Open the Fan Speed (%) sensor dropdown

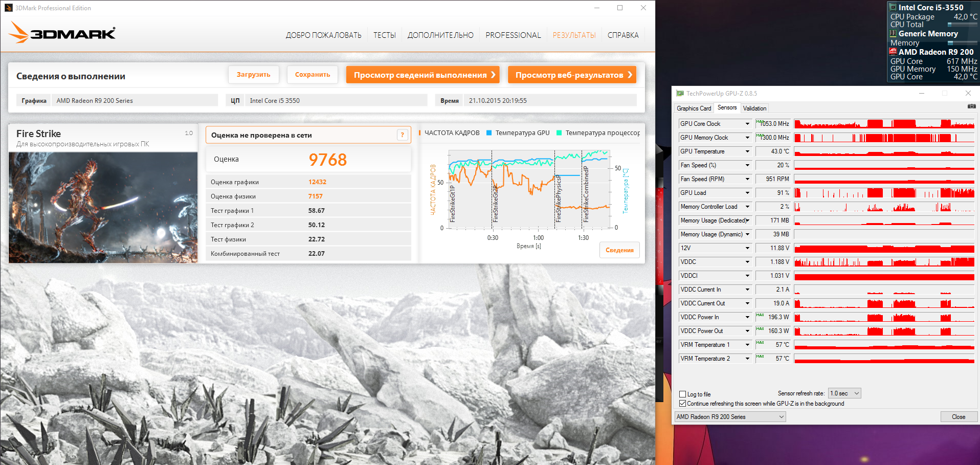tap(747, 165)
